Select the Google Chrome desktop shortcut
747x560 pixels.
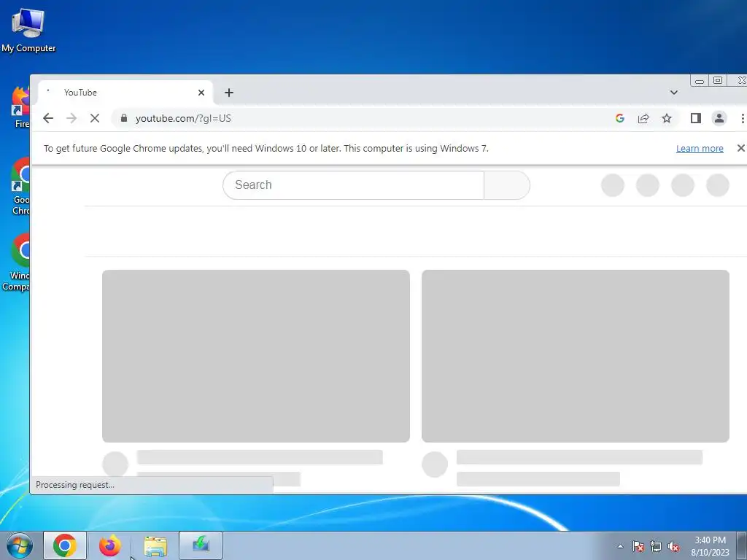[20, 186]
